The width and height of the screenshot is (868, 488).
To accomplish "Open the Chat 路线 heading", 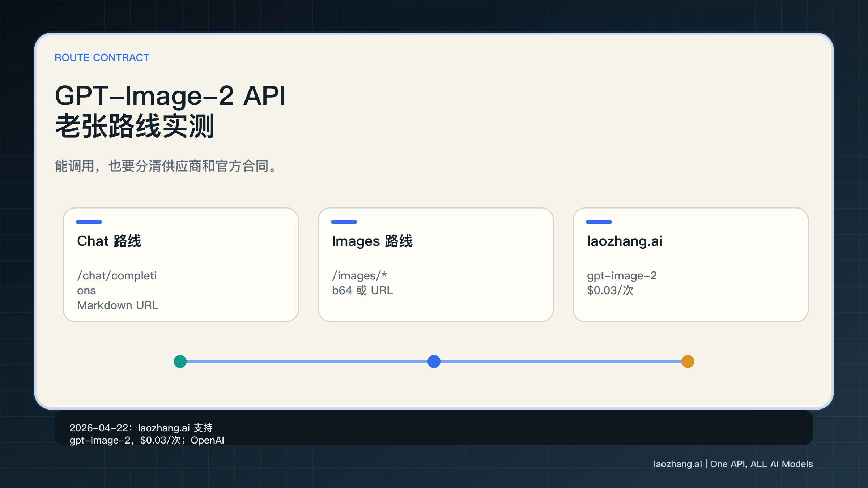I will click(x=110, y=241).
